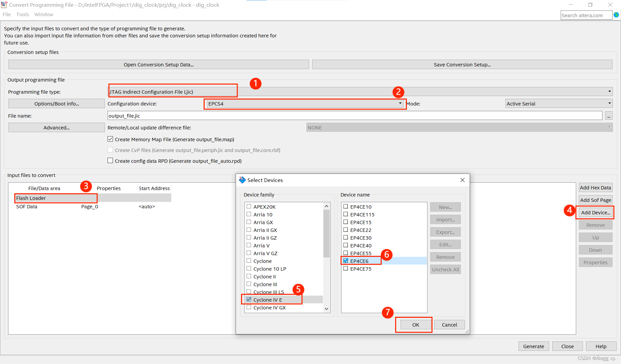
Task: Click the Options/Boot info button
Action: (x=56, y=103)
